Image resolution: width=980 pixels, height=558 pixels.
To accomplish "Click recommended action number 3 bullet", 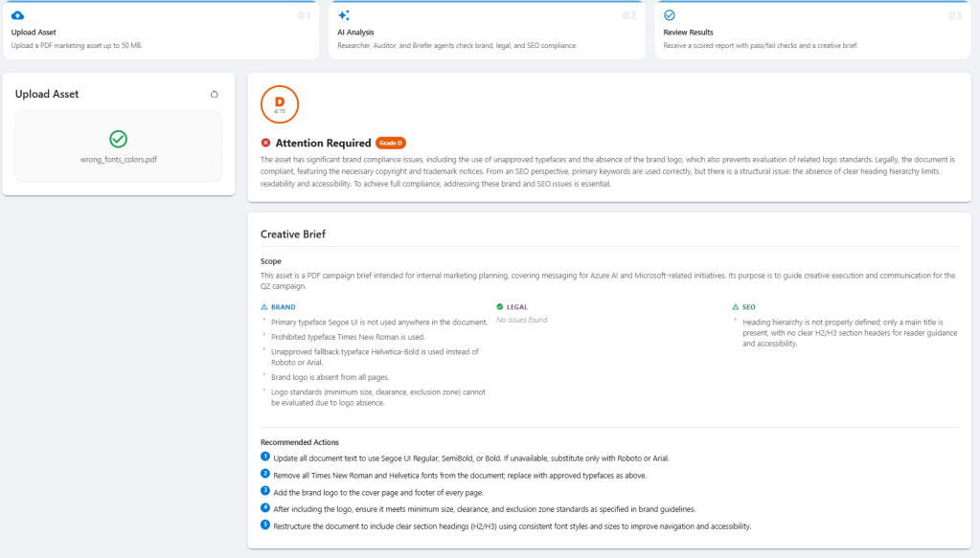I will 265,491.
